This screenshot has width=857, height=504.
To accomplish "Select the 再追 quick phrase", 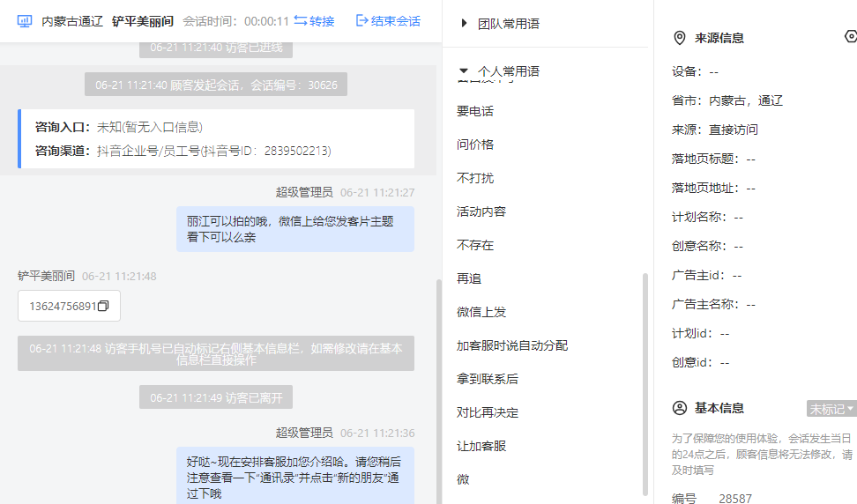I will pyautogui.click(x=469, y=279).
